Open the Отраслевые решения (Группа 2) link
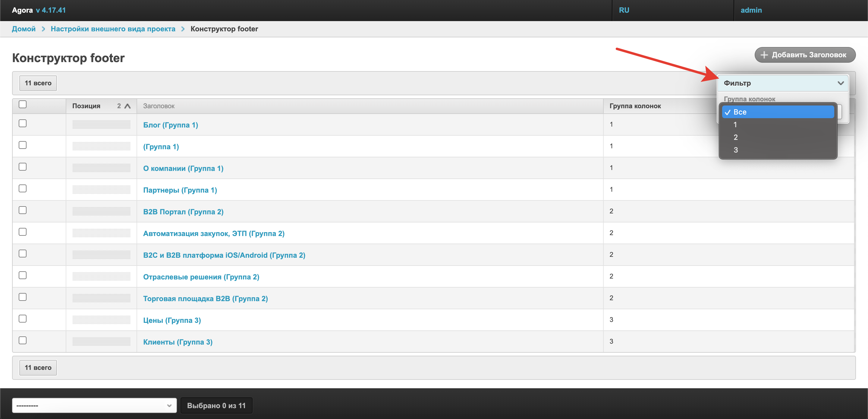This screenshot has width=868, height=419. [x=201, y=277]
